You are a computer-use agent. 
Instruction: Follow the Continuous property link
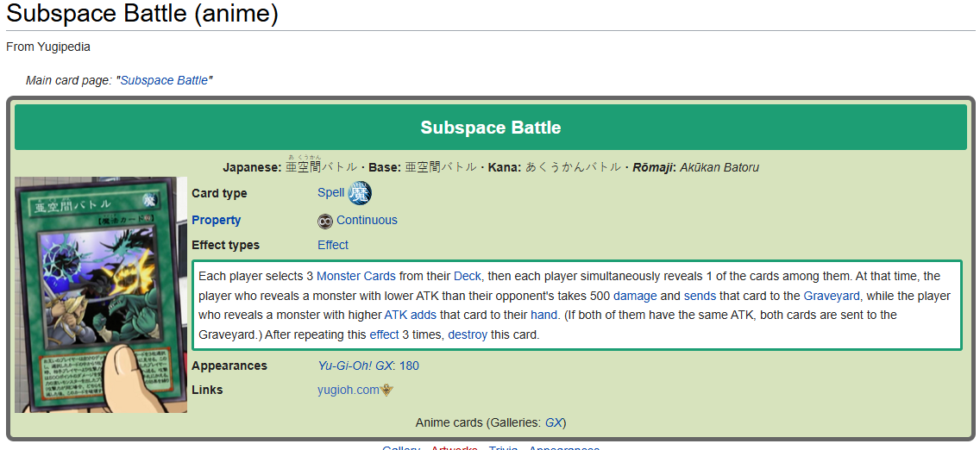[367, 221]
